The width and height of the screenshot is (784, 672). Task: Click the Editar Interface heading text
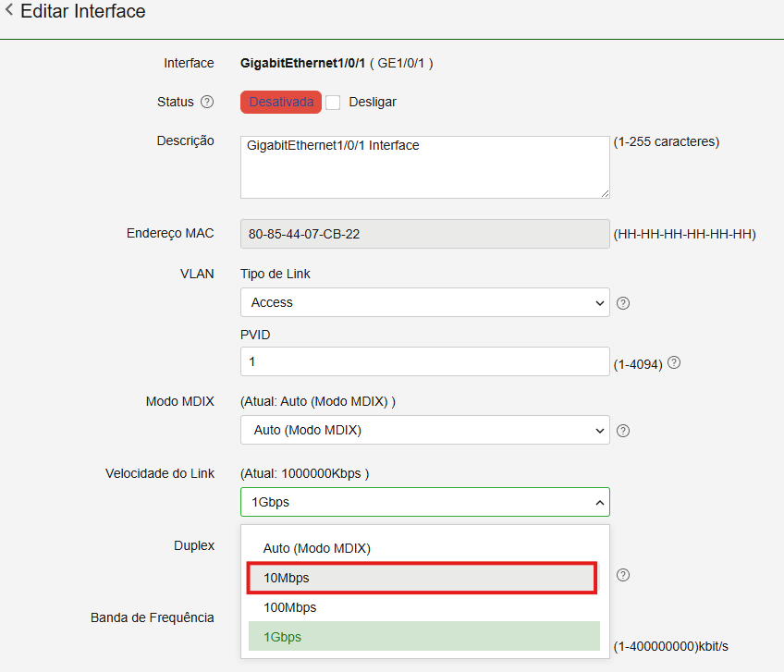click(83, 12)
